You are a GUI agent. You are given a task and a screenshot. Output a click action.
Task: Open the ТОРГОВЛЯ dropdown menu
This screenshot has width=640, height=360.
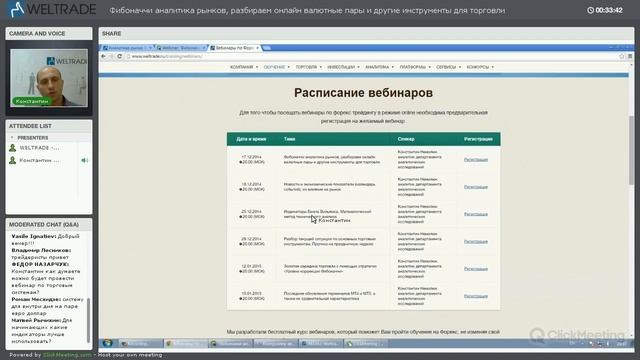[x=308, y=67]
